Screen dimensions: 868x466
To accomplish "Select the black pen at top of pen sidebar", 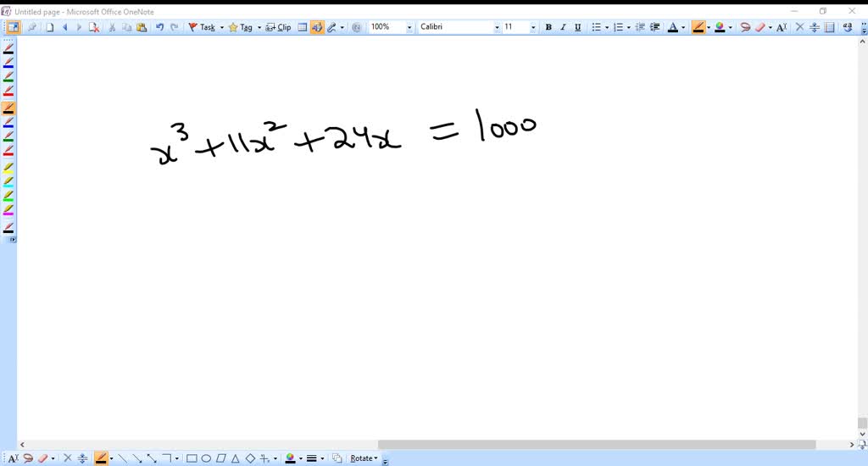I will coord(8,48).
